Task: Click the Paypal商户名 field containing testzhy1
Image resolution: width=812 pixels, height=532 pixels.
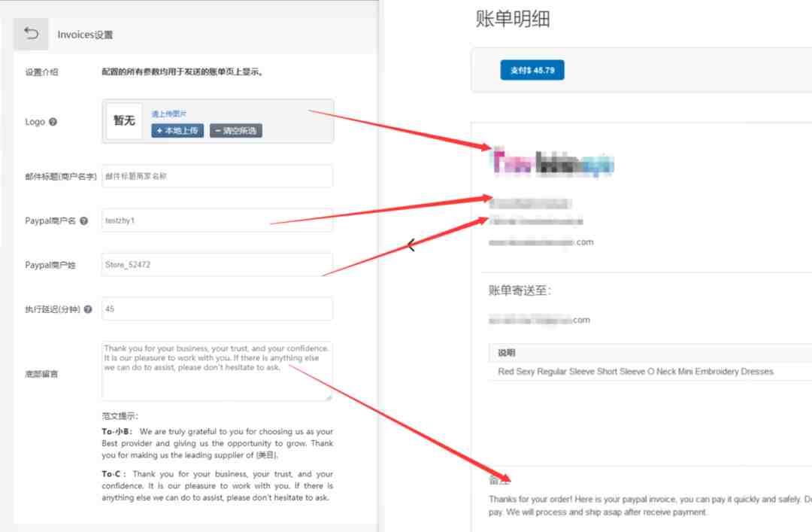Action: coord(217,220)
